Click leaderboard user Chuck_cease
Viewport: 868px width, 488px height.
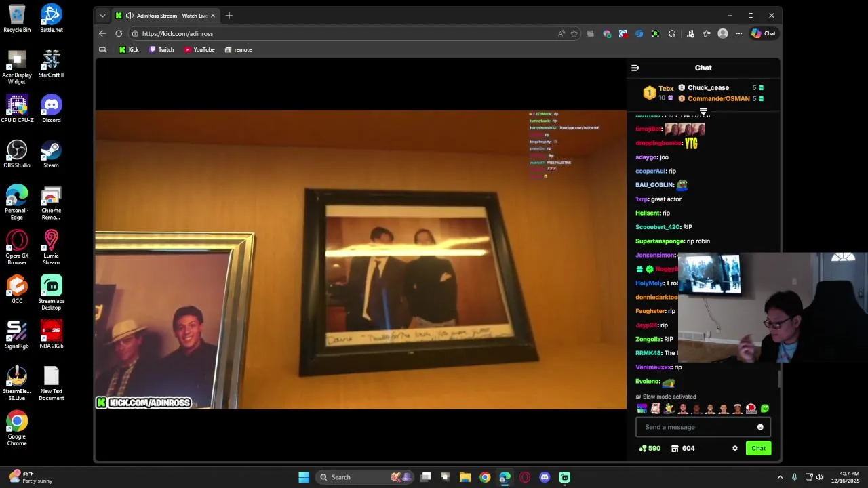point(708,87)
